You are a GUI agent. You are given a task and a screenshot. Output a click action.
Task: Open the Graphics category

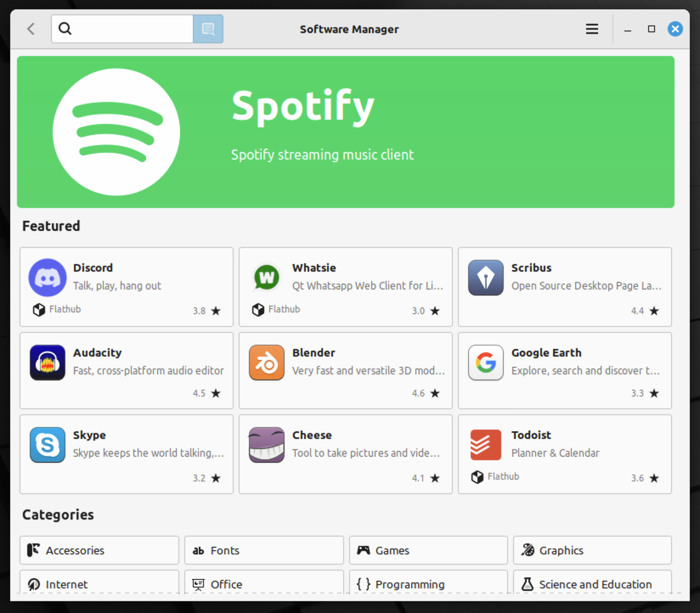[593, 550]
